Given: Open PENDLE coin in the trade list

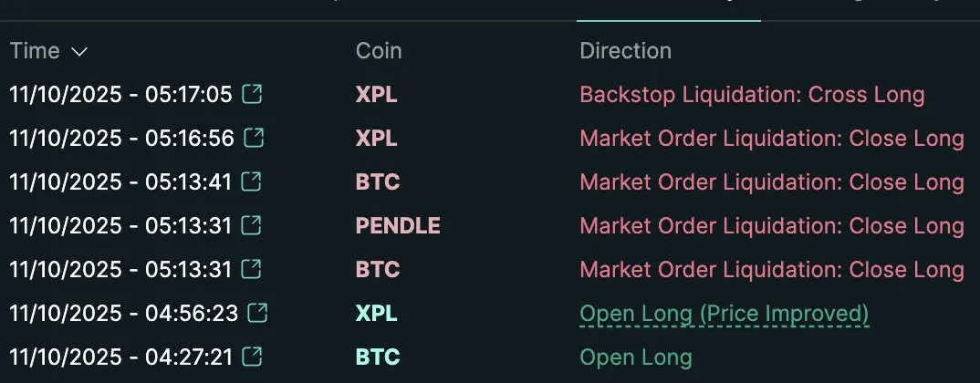Looking at the screenshot, I should pyautogui.click(x=398, y=225).
